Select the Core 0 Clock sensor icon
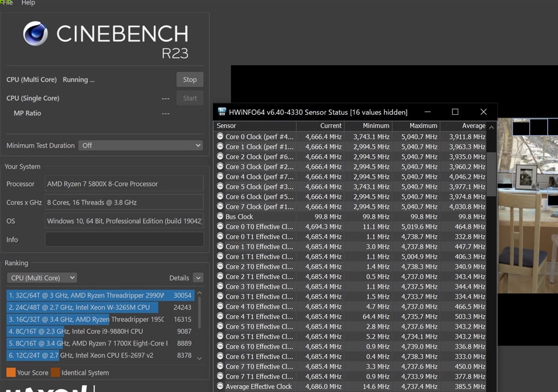Screen dimensions: 558x392 [x=220, y=137]
